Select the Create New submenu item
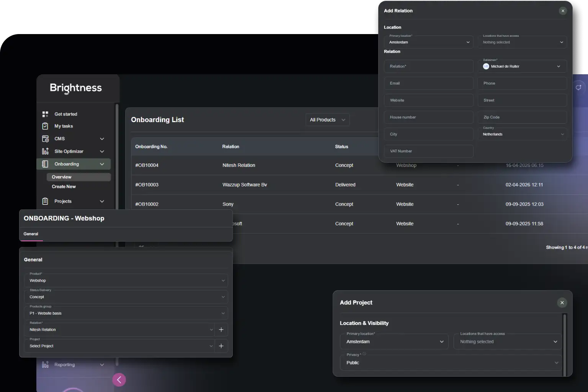The width and height of the screenshot is (588, 392). (x=64, y=186)
